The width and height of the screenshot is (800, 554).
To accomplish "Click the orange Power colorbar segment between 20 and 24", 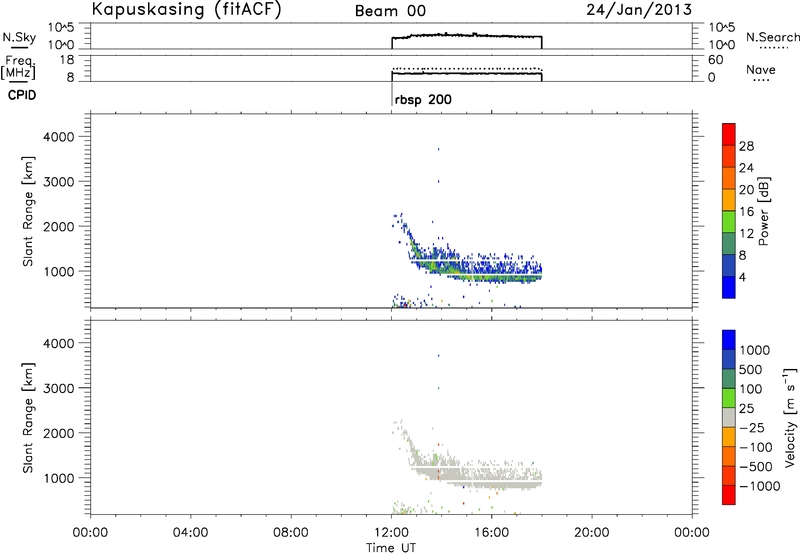I will coord(729,178).
